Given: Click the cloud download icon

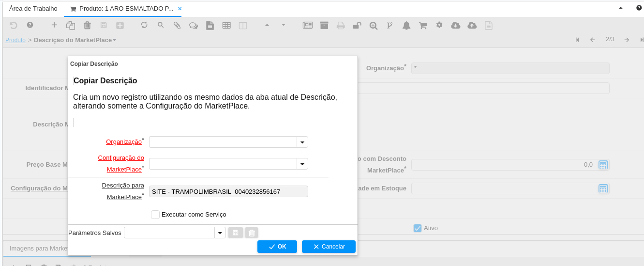Looking at the screenshot, I should tap(455, 25).
